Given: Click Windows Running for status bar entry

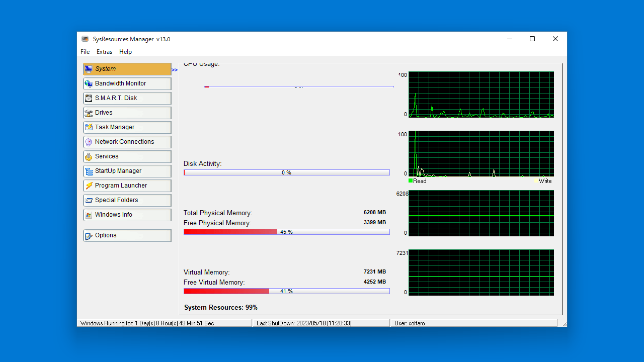Looking at the screenshot, I should 165,323.
